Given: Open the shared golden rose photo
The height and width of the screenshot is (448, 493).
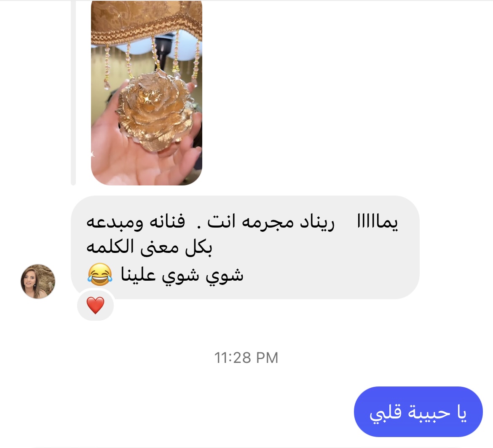Looking at the screenshot, I should [147, 93].
